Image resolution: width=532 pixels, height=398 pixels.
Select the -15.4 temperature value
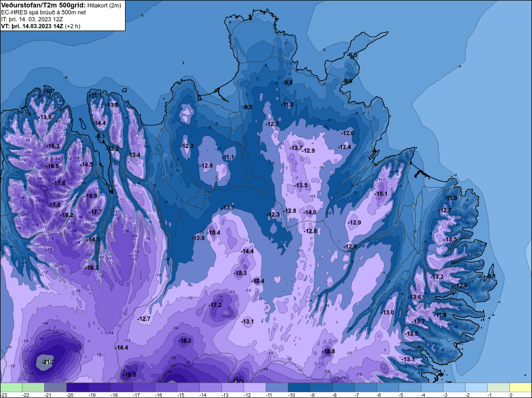[x=214, y=233]
